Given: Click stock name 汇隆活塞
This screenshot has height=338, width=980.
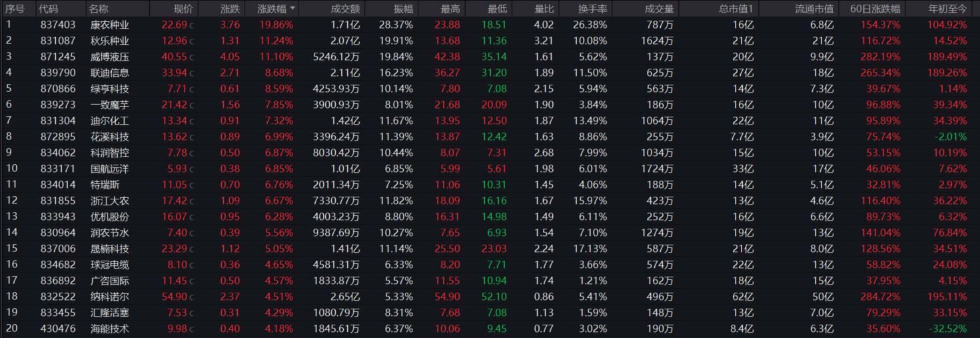Looking at the screenshot, I should pos(110,313).
